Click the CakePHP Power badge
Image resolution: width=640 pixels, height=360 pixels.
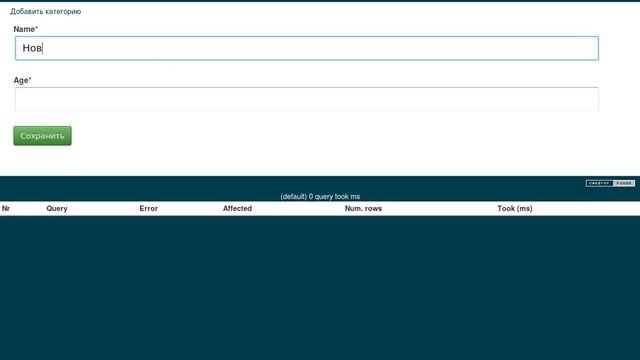tap(610, 183)
